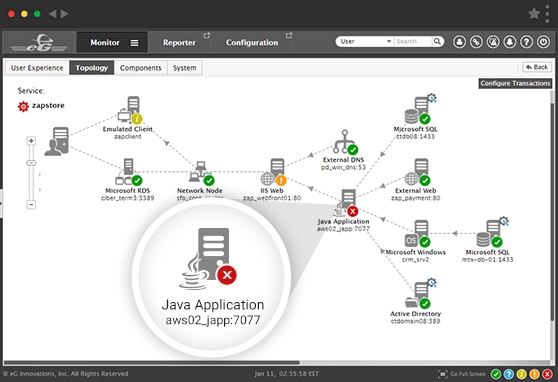Image resolution: width=558 pixels, height=382 pixels.
Task: Open the Network Node topology icon
Action: pyautogui.click(x=201, y=173)
